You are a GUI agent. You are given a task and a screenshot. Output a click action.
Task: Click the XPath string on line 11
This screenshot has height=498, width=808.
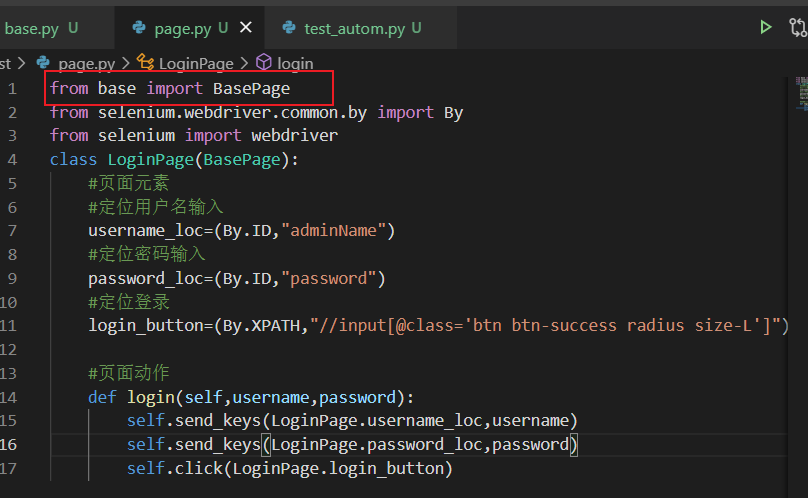(546, 326)
